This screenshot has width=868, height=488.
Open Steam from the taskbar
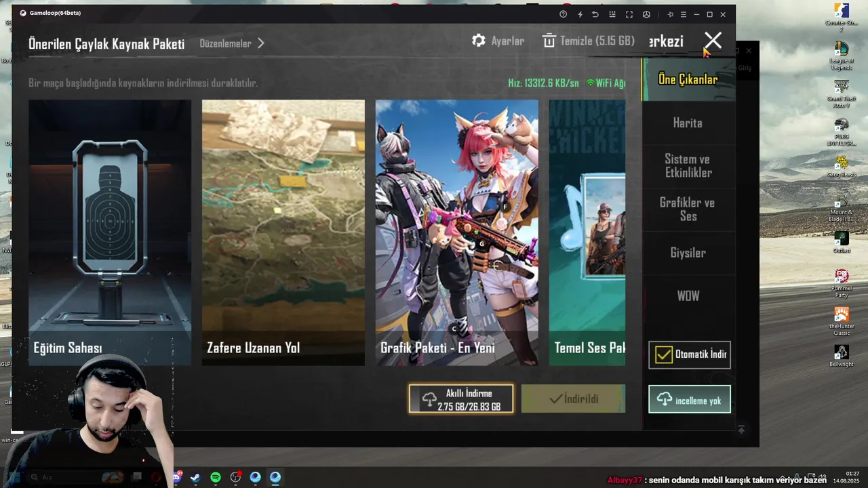(195, 477)
